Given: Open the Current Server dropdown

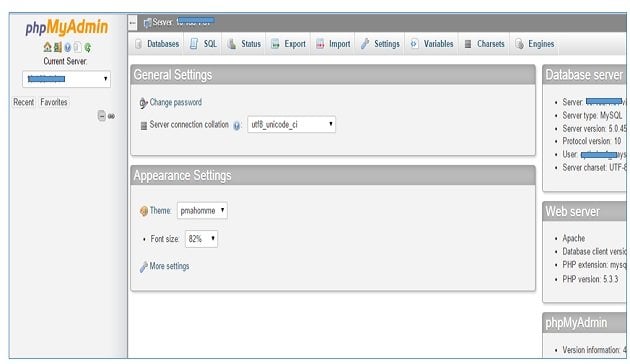Looking at the screenshot, I should coord(66,79).
